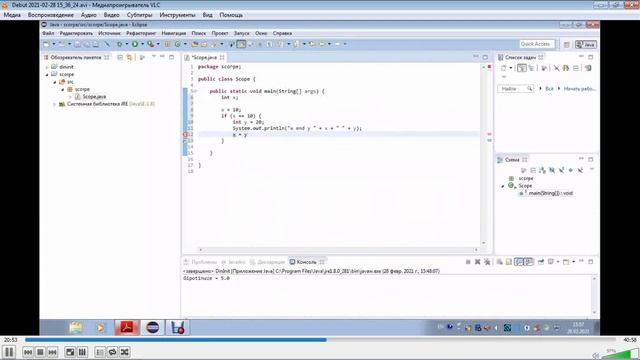The image size is (640, 360).
Task: Open the VLC Медиа menu
Action: [12, 15]
